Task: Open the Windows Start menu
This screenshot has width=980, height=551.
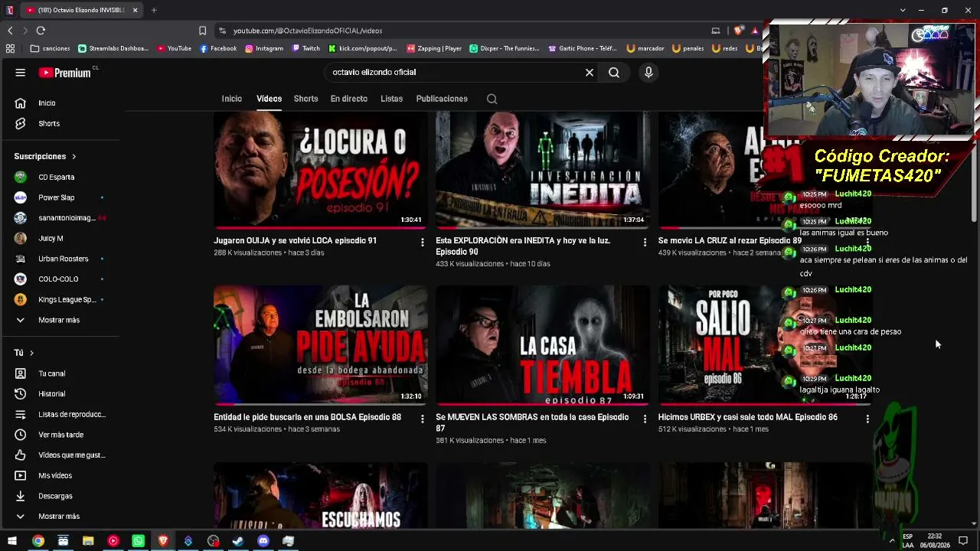Action: (12, 541)
